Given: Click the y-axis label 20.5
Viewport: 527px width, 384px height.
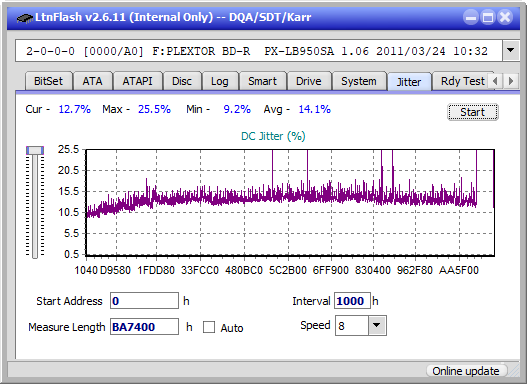Looking at the screenshot, I should (x=68, y=170).
